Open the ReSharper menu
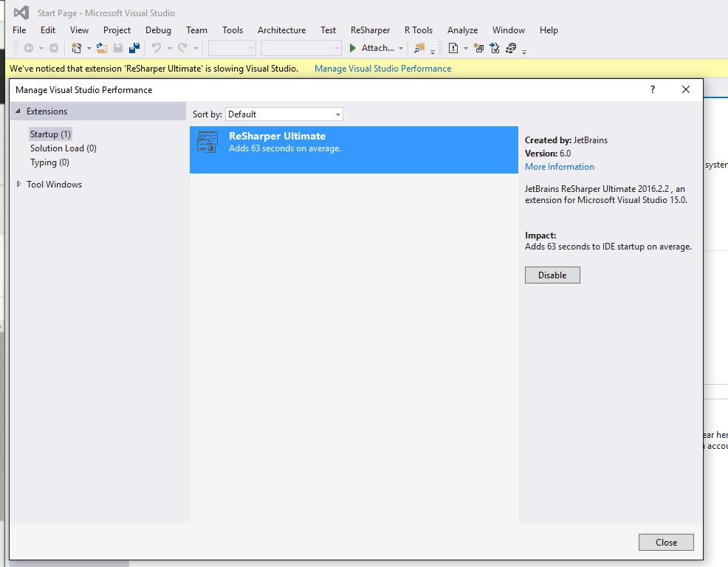The width and height of the screenshot is (728, 567). point(370,30)
